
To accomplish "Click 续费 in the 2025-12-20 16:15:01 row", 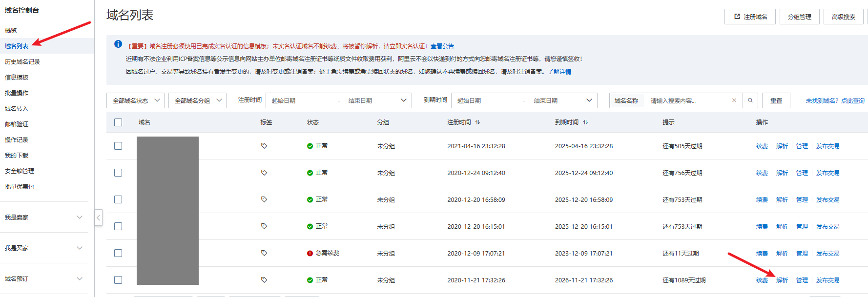I will [x=762, y=226].
